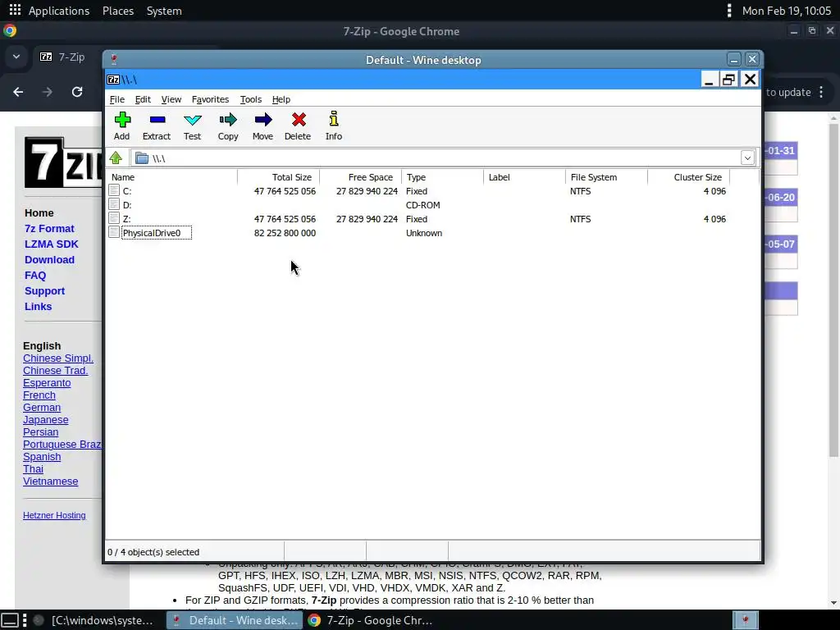Screen dimensions: 840x630
Task: Switch to the 7-Zip Google Chrome taskbar button
Action: click(372, 620)
